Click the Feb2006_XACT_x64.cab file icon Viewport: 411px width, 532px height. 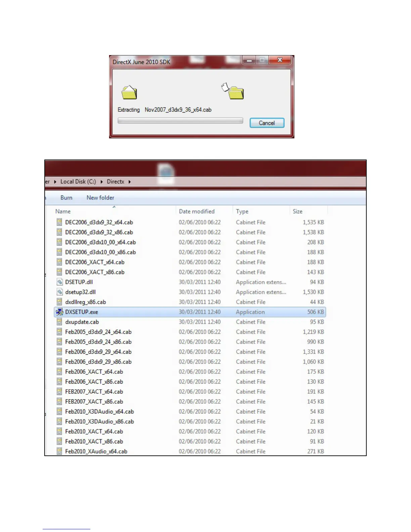point(59,371)
